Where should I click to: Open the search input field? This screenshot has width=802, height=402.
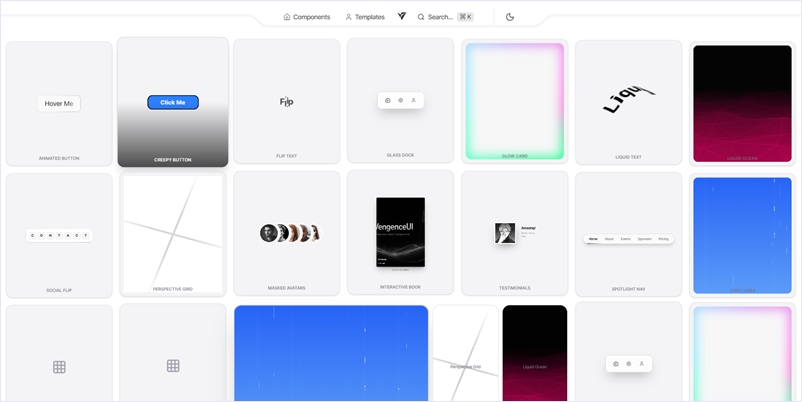pyautogui.click(x=445, y=17)
